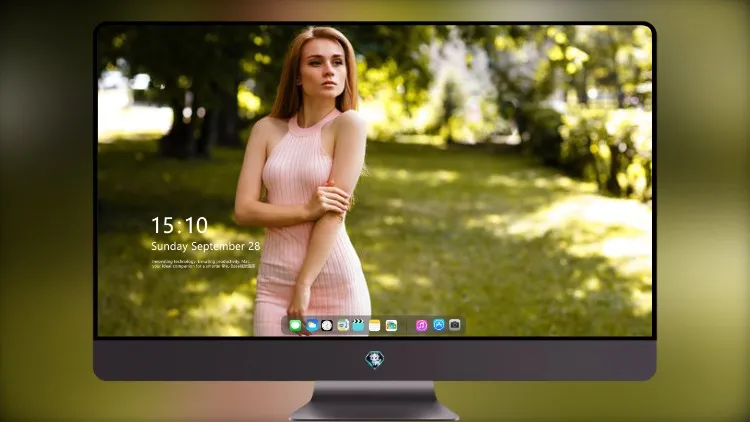Click the logo badge on monitor chin
The image size is (750, 422).
[375, 360]
